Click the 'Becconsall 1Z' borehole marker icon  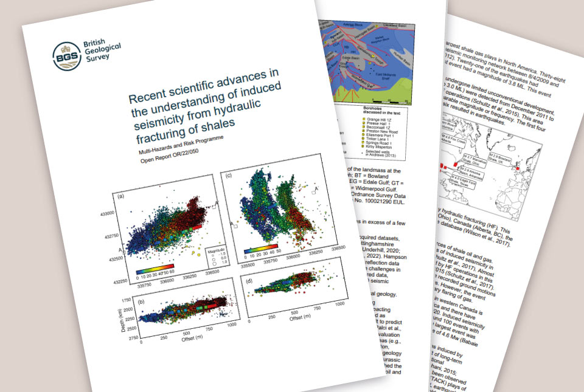(364, 127)
